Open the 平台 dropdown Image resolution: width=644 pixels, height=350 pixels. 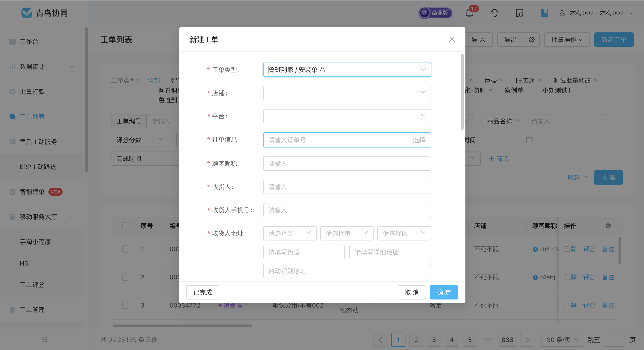point(347,116)
